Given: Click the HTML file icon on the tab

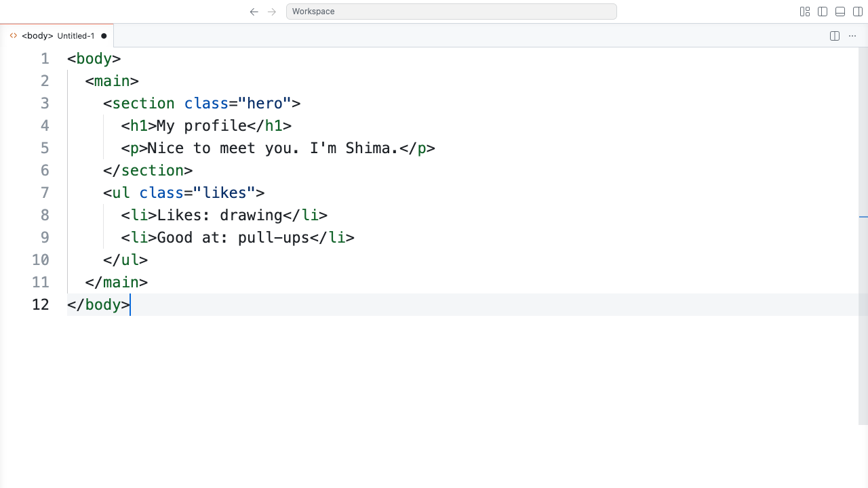Looking at the screenshot, I should pyautogui.click(x=14, y=36).
